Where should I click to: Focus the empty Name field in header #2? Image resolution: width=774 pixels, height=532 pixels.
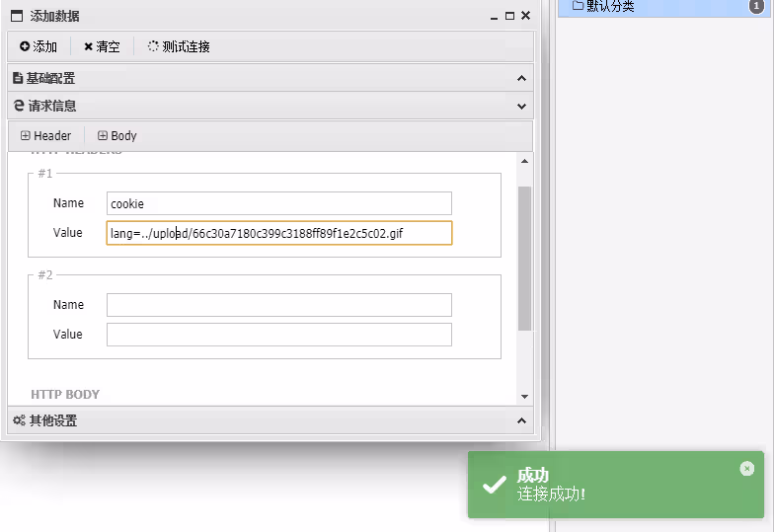278,305
